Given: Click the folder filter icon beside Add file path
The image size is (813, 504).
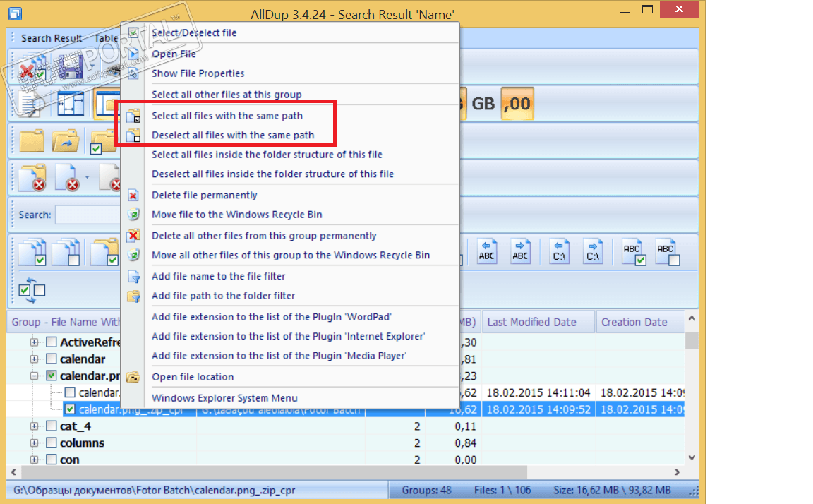Looking at the screenshot, I should click(x=134, y=296).
